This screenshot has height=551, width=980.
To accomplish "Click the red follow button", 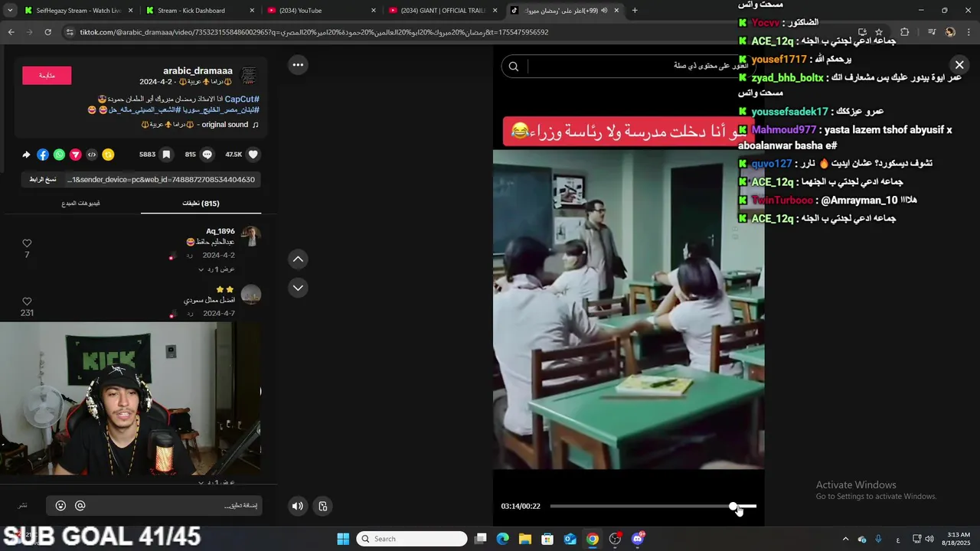I will (x=47, y=75).
